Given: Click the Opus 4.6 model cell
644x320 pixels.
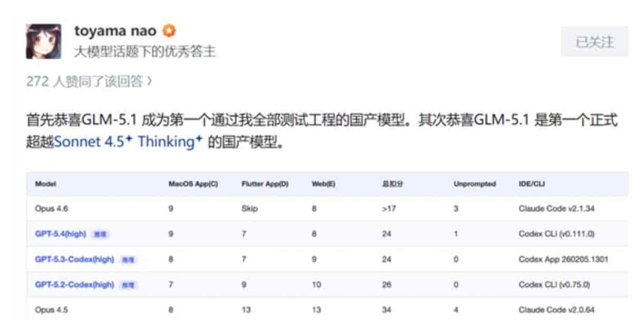Looking at the screenshot, I should point(52,209).
